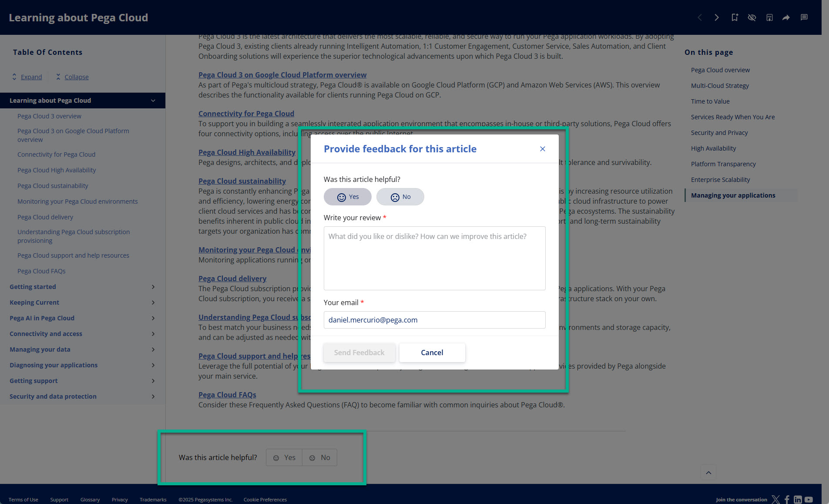The height and width of the screenshot is (504, 829).
Task: Open Pega Cloud delivery sidebar item
Action: coord(45,217)
